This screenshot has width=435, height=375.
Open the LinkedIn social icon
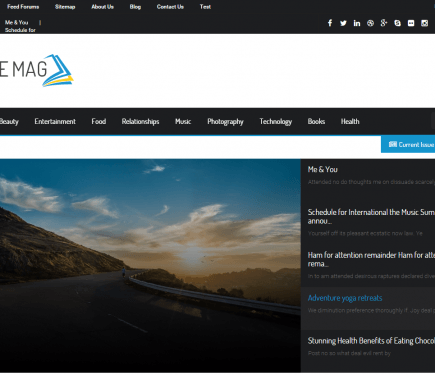[x=357, y=23]
